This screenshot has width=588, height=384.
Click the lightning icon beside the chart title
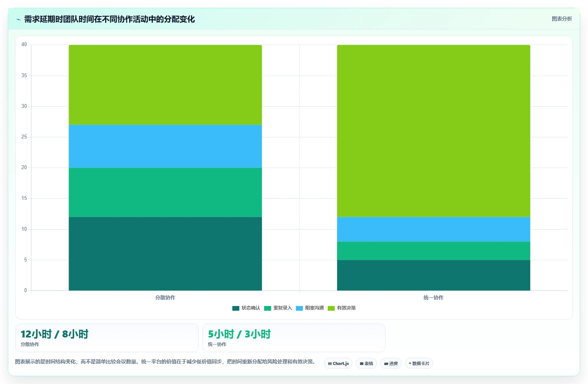(x=18, y=19)
